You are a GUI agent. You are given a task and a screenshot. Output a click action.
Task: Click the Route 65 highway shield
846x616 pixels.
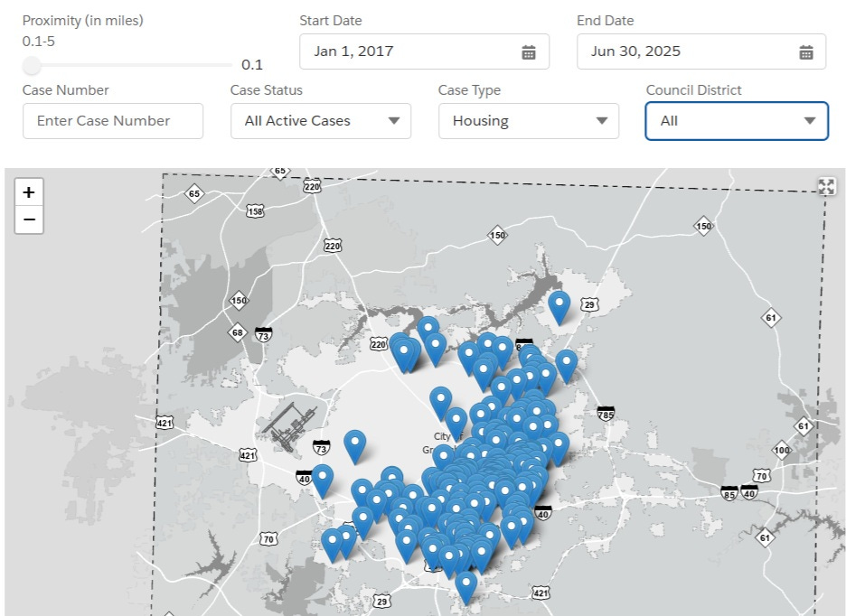point(194,193)
